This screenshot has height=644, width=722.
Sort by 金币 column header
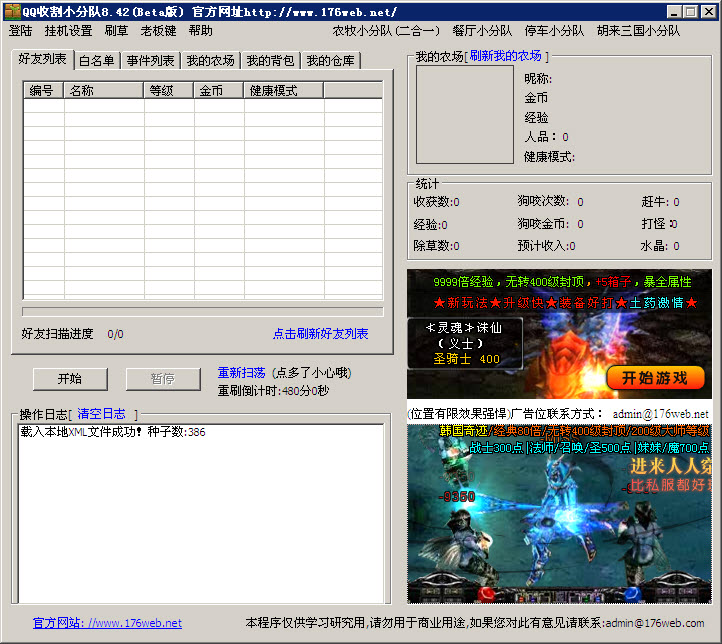coord(219,90)
